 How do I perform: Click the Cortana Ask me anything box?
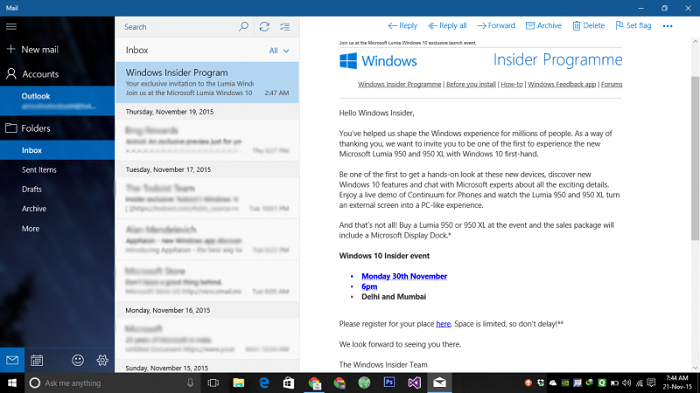pyautogui.click(x=112, y=383)
